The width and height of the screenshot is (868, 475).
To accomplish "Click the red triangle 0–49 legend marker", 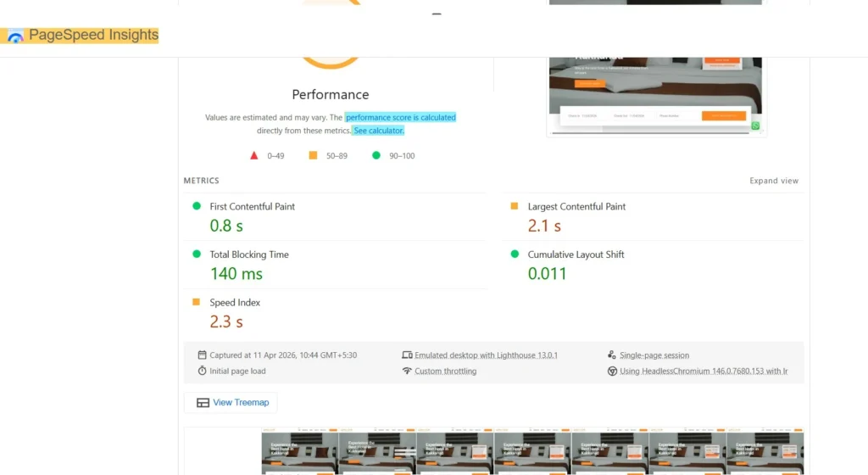I will click(253, 155).
